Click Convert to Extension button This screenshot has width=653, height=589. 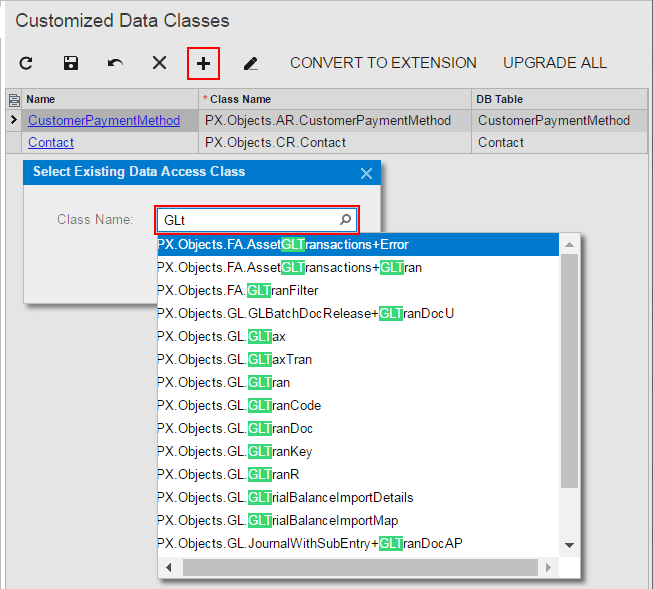pos(383,63)
